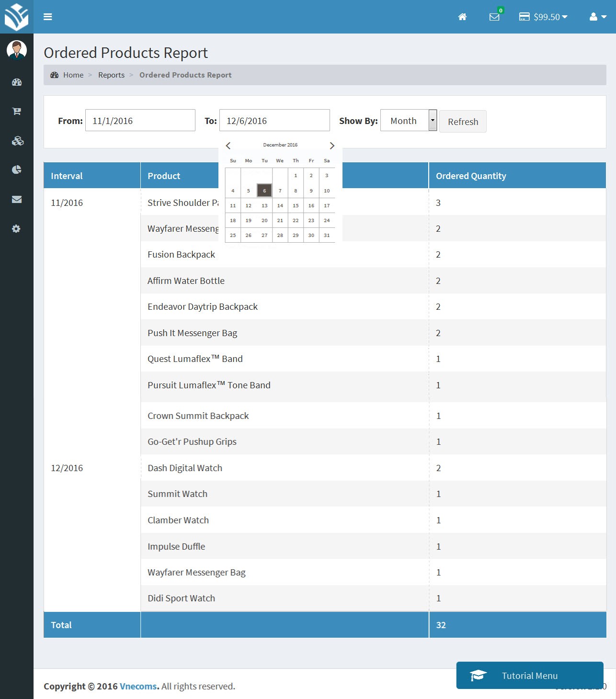Select the Reports pie chart icon in sidebar
Image resolution: width=616 pixels, height=699 pixels.
click(x=16, y=170)
